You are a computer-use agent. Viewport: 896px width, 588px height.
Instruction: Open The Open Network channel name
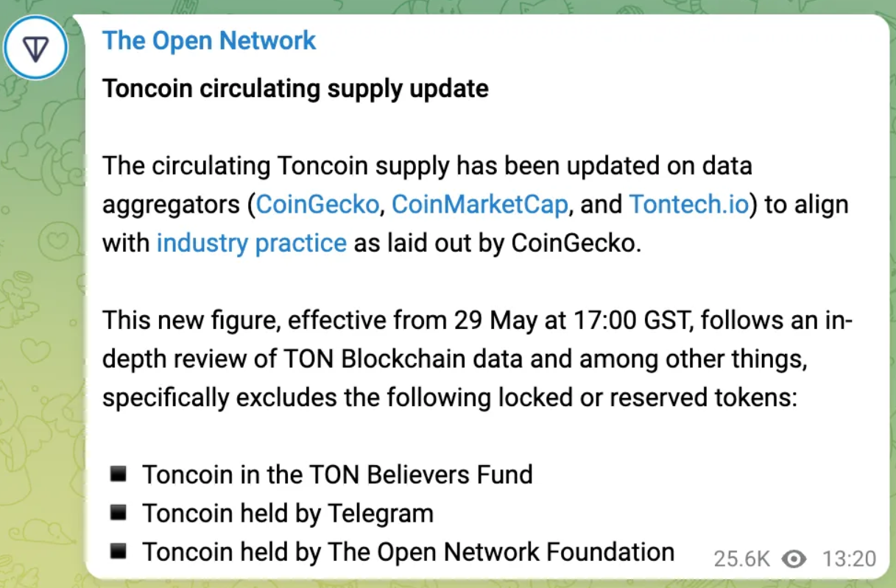[x=209, y=40]
